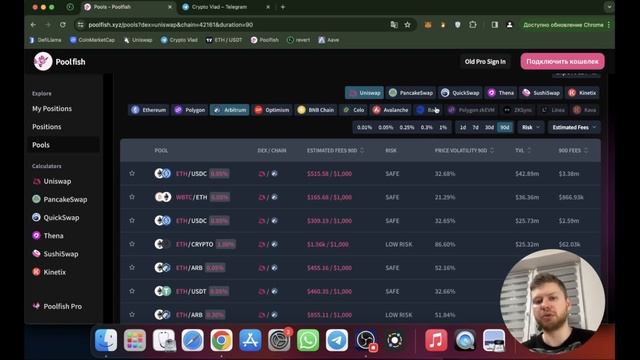Open SushiSwap calculator in sidebar
The width and height of the screenshot is (640, 360).
click(x=55, y=254)
